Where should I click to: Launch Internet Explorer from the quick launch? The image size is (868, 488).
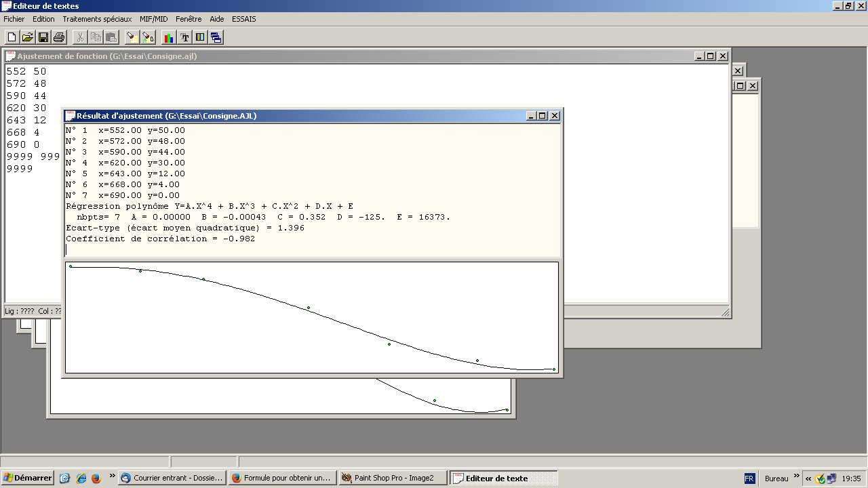(81, 478)
